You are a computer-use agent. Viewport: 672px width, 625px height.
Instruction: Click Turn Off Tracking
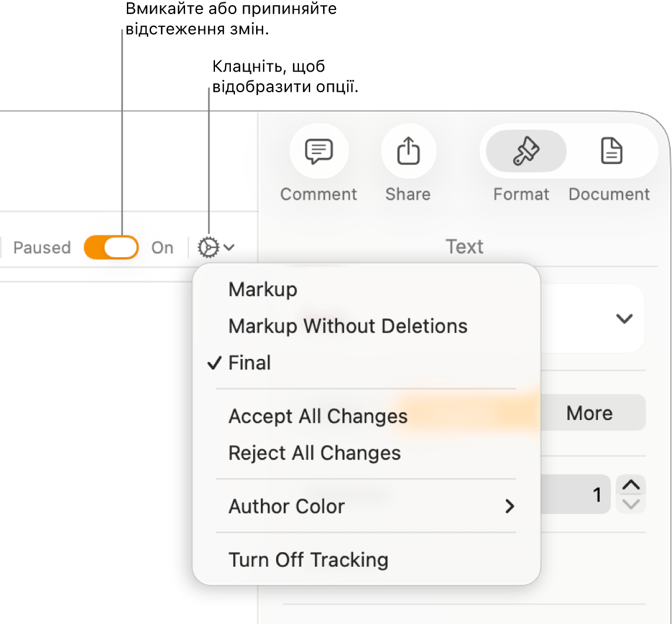coord(308,560)
